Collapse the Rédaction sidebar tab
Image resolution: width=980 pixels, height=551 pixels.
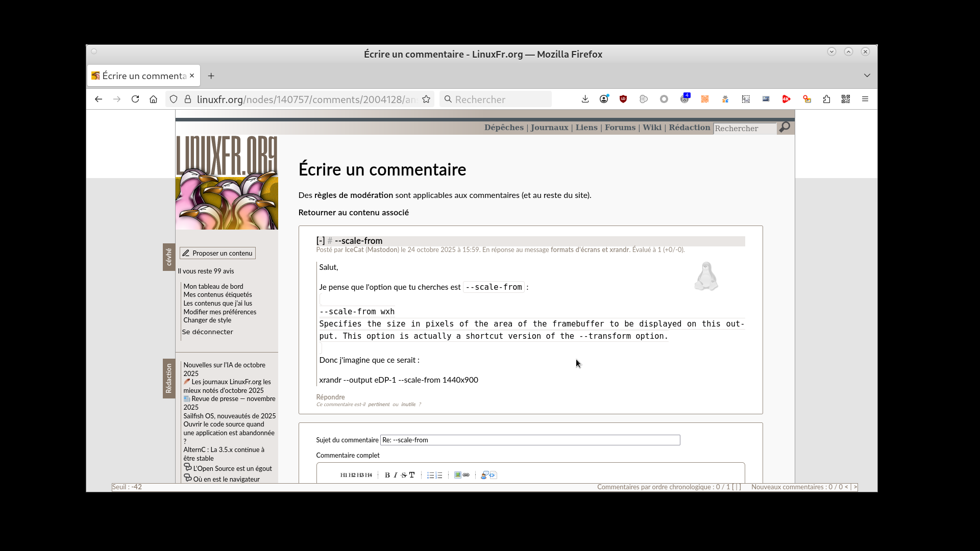[169, 378]
